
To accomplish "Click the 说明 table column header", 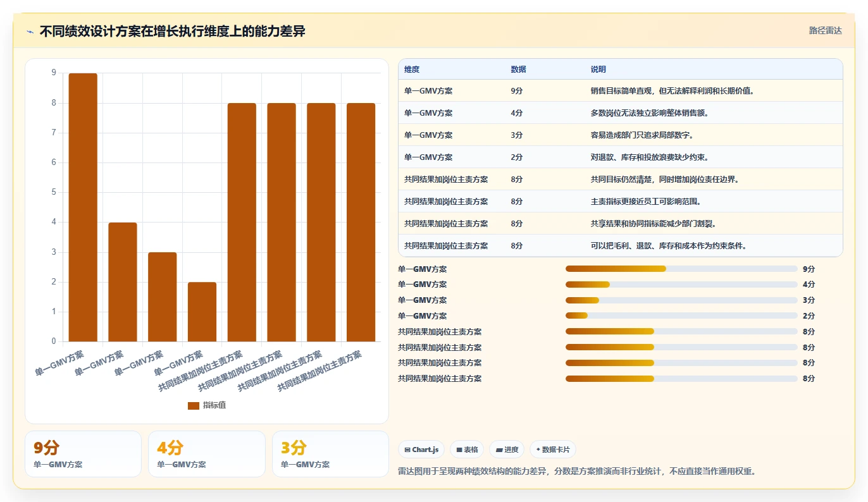I will (x=598, y=70).
